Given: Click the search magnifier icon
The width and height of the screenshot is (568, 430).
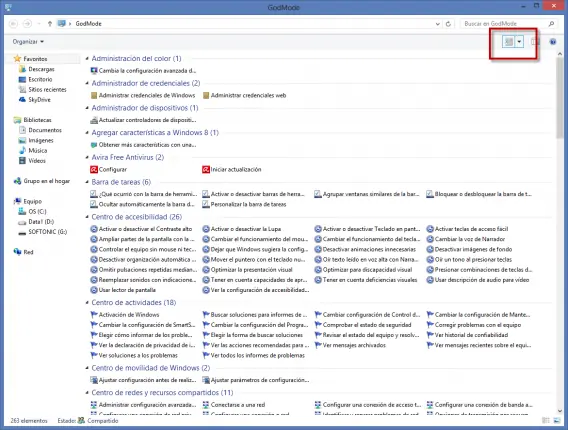Looking at the screenshot, I should [x=551, y=24].
